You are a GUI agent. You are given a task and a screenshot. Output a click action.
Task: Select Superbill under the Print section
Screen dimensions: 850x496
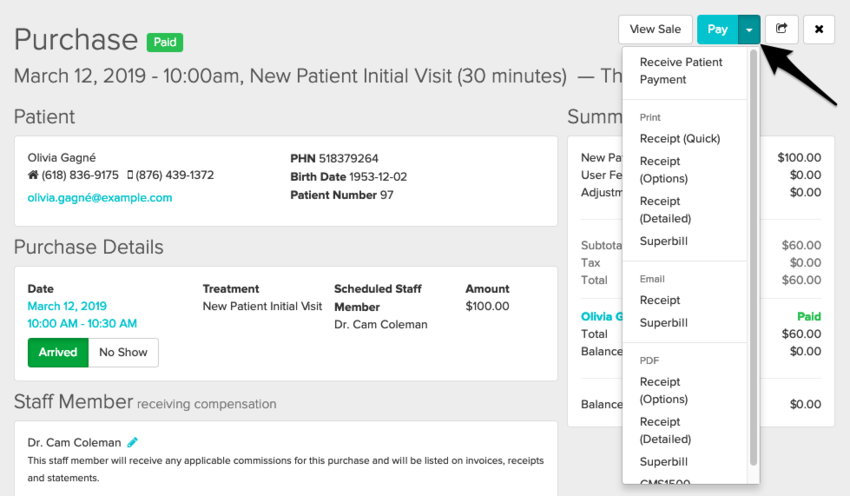click(x=664, y=241)
